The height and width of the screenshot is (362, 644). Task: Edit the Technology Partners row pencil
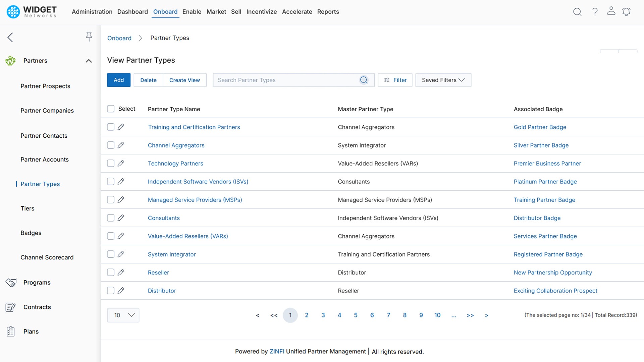coord(121,163)
